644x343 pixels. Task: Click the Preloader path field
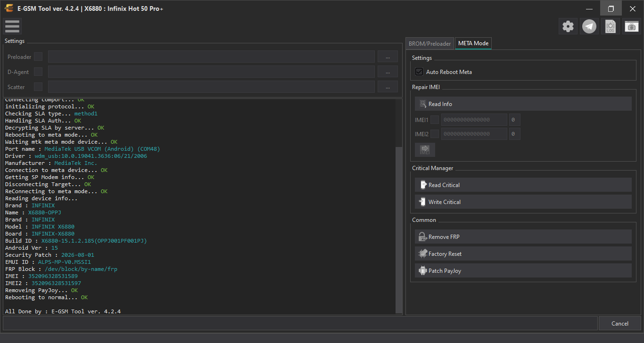click(211, 57)
